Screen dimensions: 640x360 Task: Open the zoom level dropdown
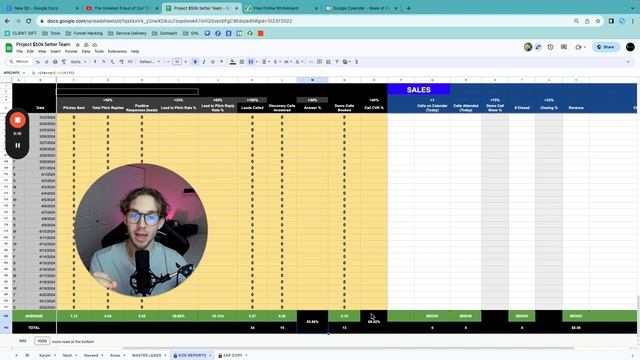click(x=78, y=62)
